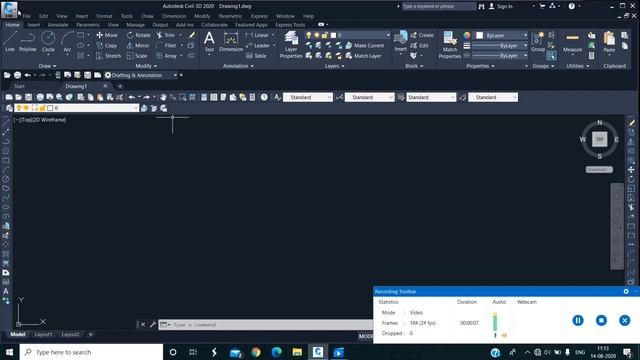Select the Polyline tool
The width and height of the screenshot is (640, 360).
pos(27,41)
